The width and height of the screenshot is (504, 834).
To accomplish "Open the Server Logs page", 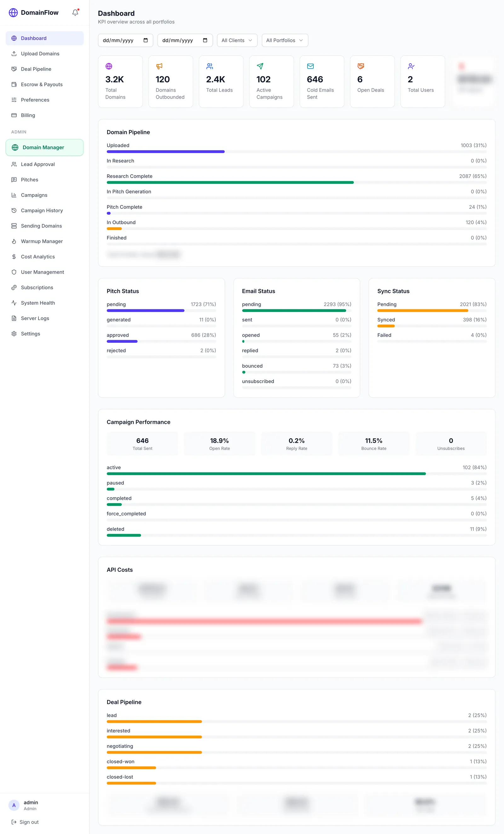I will tap(45, 318).
